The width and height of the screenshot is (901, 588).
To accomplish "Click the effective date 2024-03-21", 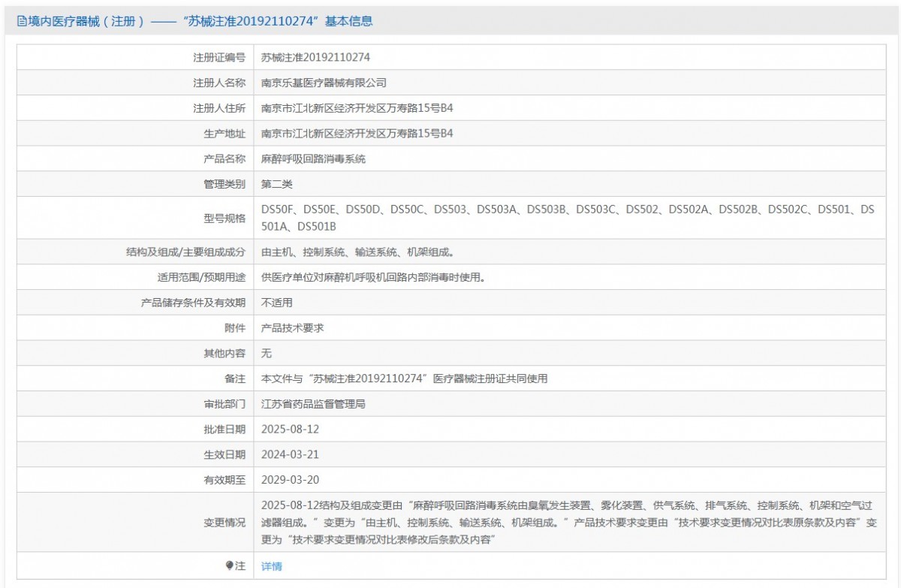I will pyautogui.click(x=285, y=454).
